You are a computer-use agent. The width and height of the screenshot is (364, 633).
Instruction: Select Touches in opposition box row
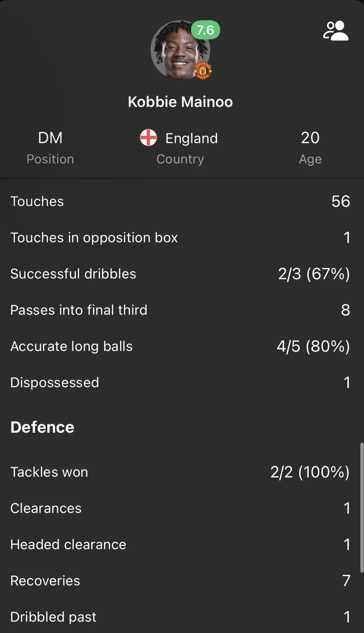click(182, 238)
